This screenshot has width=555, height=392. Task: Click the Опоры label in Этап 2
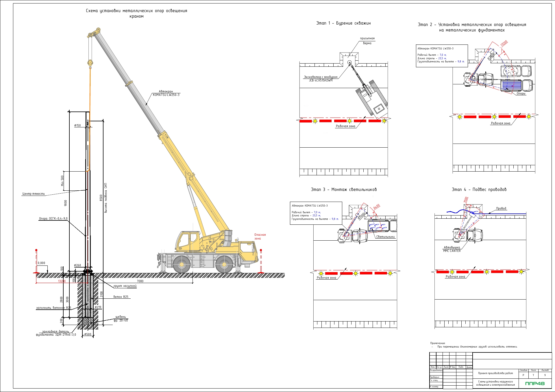[521, 94]
